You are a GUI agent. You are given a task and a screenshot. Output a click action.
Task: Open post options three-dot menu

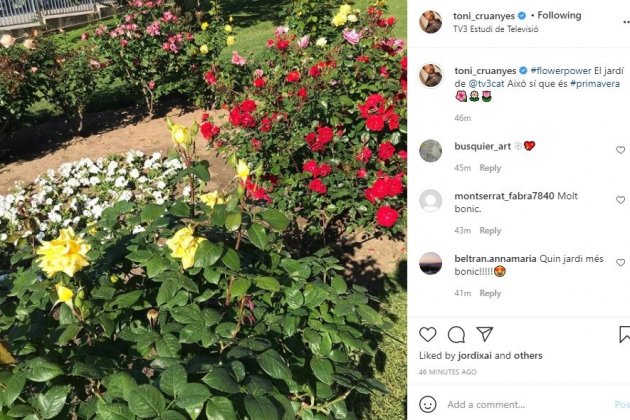[x=626, y=22]
